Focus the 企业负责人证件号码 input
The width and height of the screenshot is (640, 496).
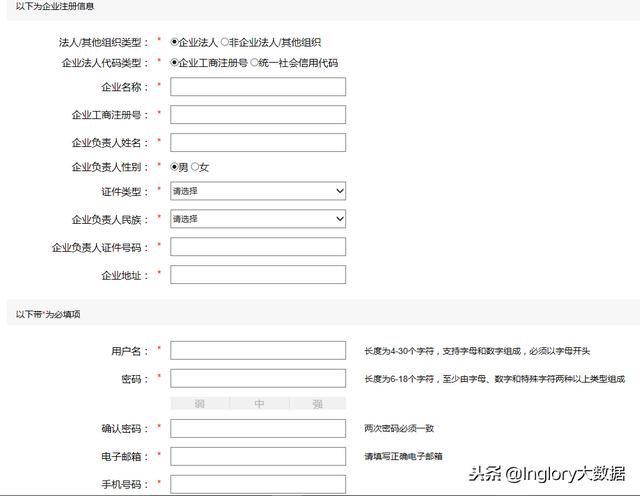click(x=258, y=247)
